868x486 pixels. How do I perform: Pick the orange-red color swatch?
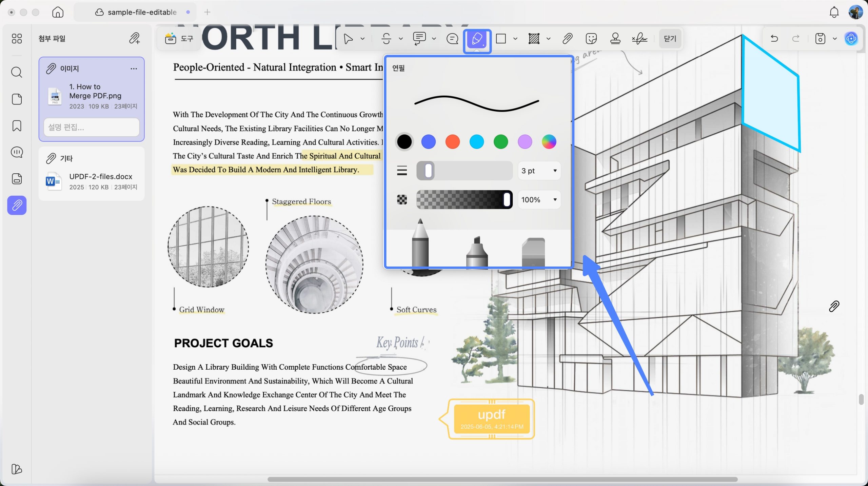452,142
